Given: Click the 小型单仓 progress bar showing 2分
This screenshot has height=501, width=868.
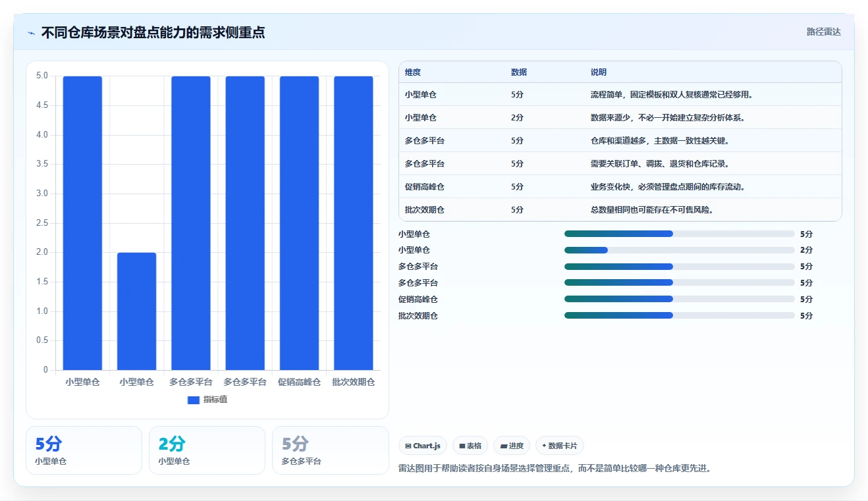Looking at the screenshot, I should pos(680,250).
